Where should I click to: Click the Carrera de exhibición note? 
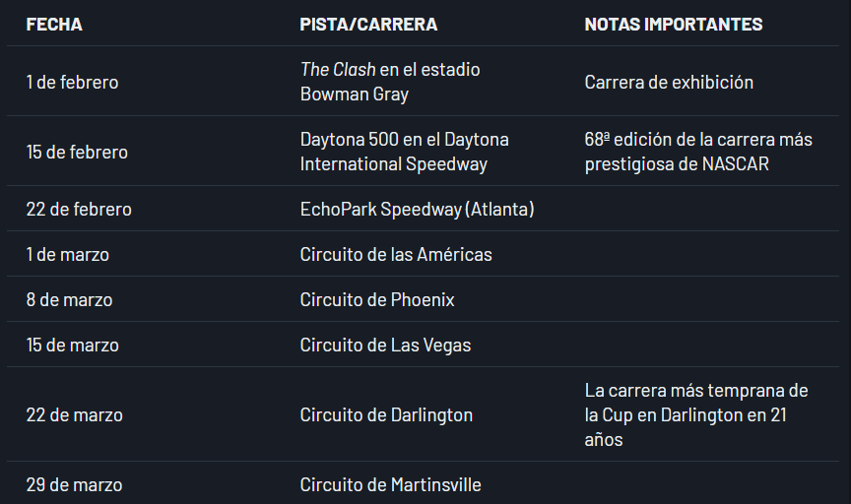pos(669,82)
